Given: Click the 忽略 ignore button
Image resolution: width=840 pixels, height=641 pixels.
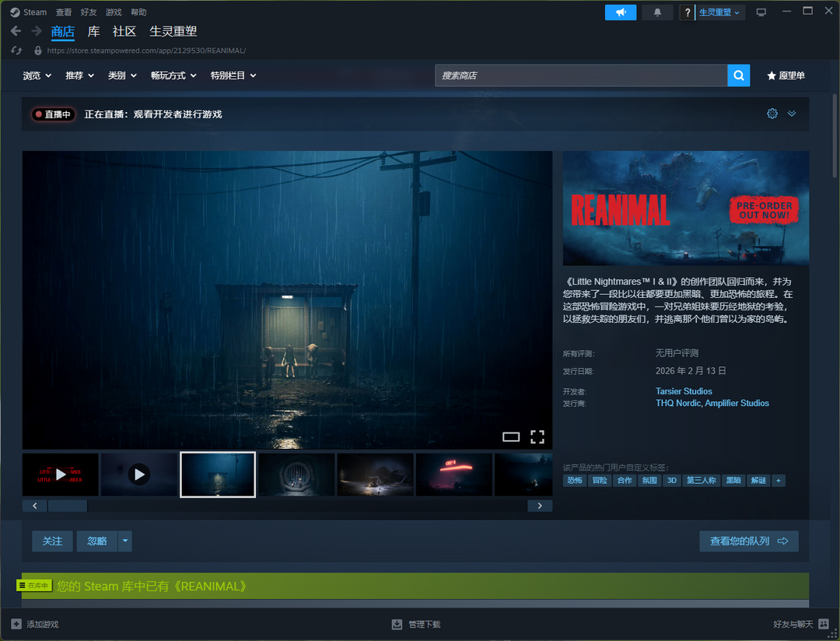Looking at the screenshot, I should 97,541.
